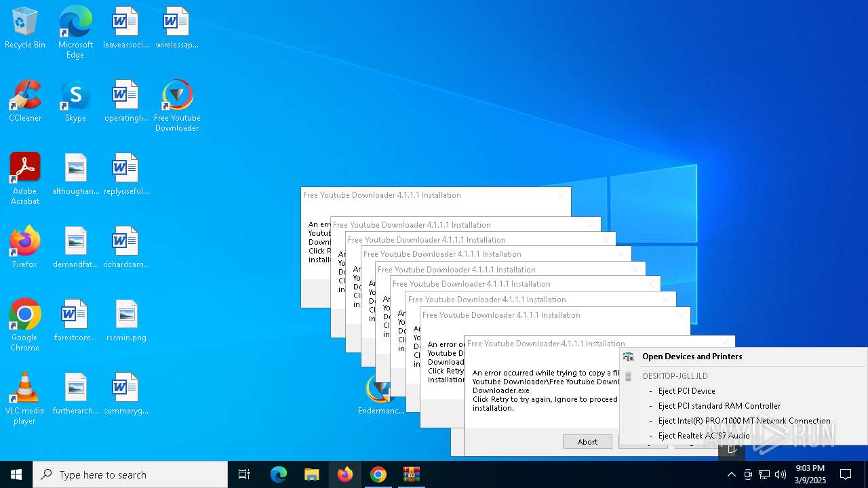
Task: Open Google Chrome from the taskbar
Action: (x=378, y=474)
